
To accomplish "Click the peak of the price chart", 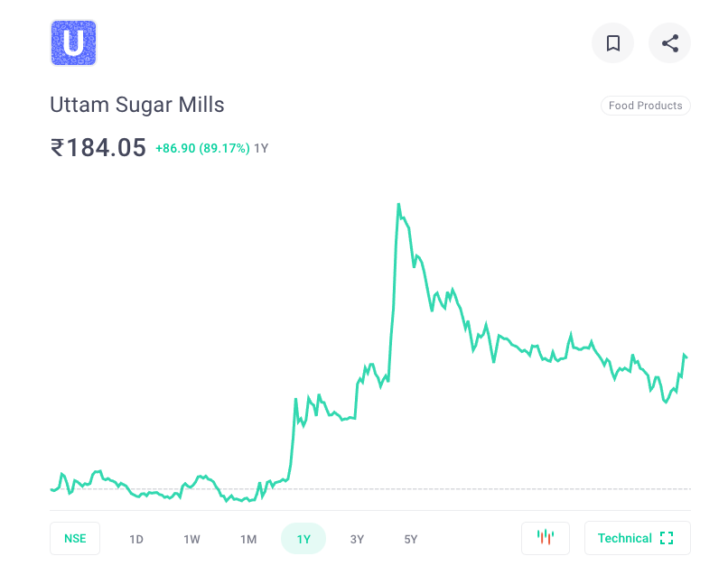I will (x=398, y=204).
